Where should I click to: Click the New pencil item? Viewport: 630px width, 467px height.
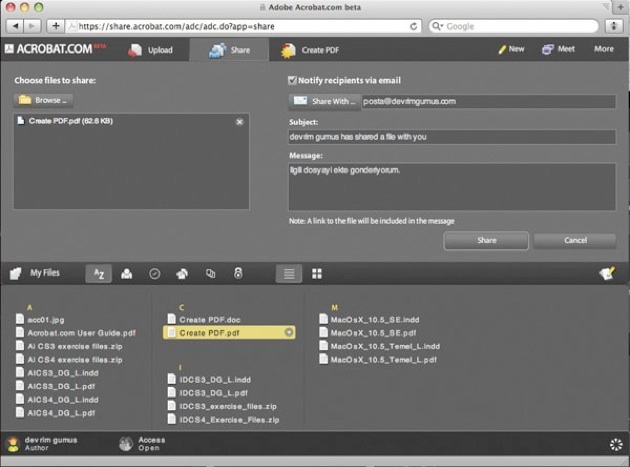tap(511, 49)
